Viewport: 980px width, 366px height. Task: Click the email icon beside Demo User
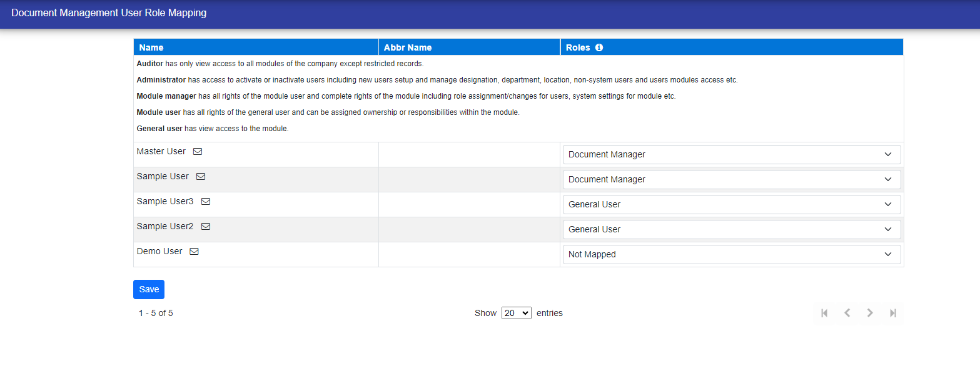(194, 252)
